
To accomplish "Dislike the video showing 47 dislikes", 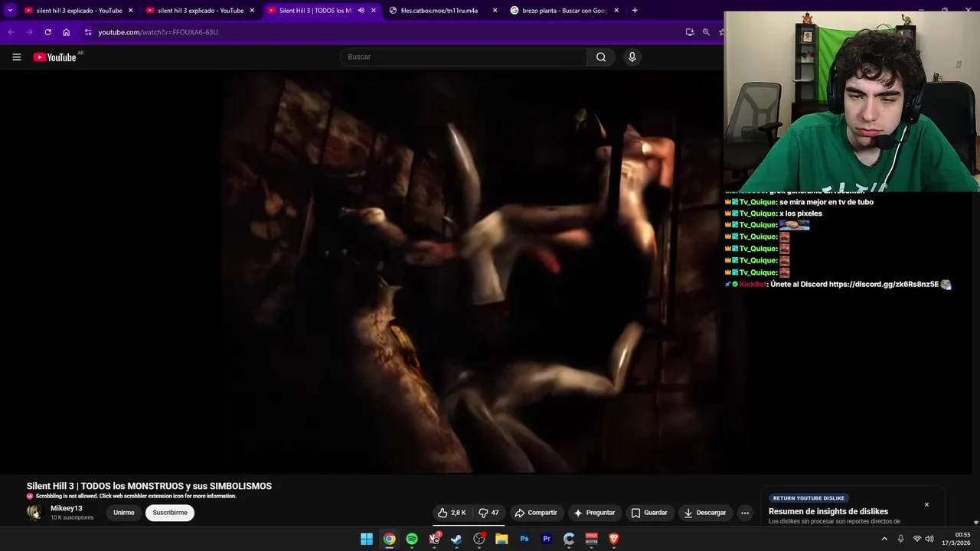I will point(488,513).
